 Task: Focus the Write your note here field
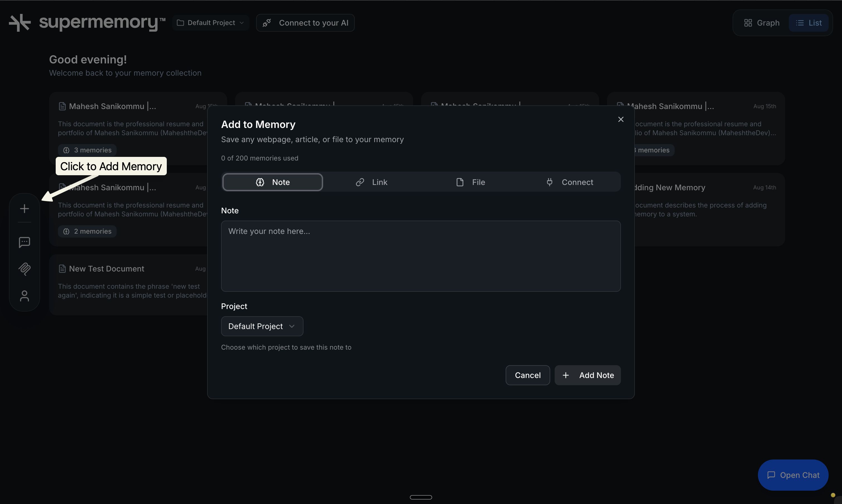420,256
